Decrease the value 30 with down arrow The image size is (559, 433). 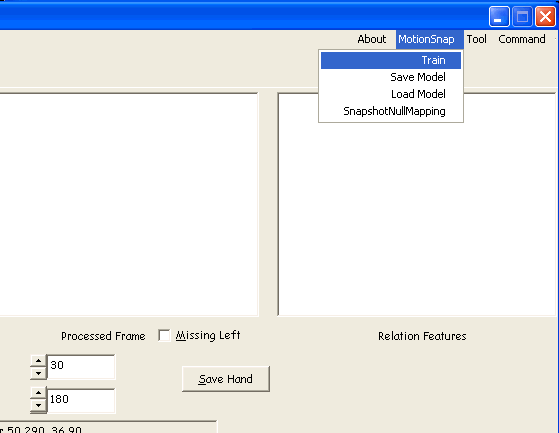point(39,373)
